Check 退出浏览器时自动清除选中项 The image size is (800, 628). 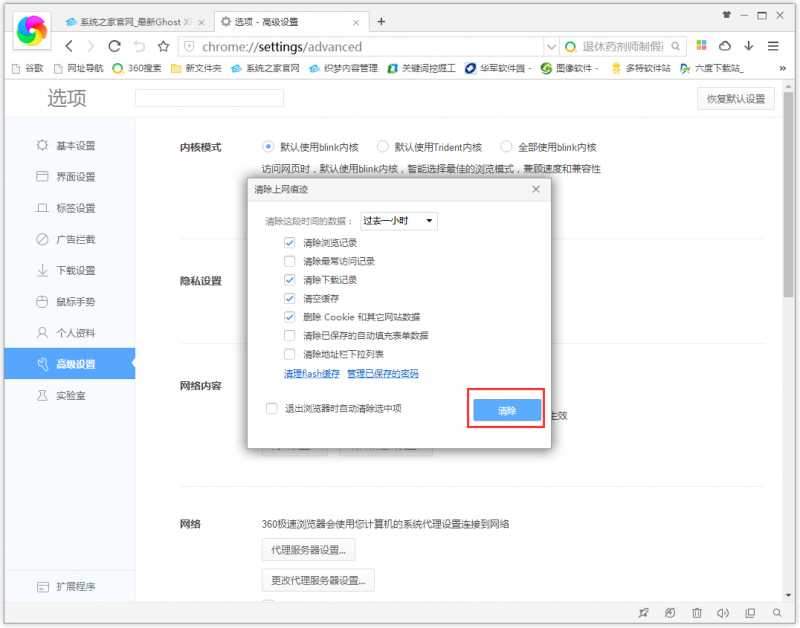click(271, 409)
